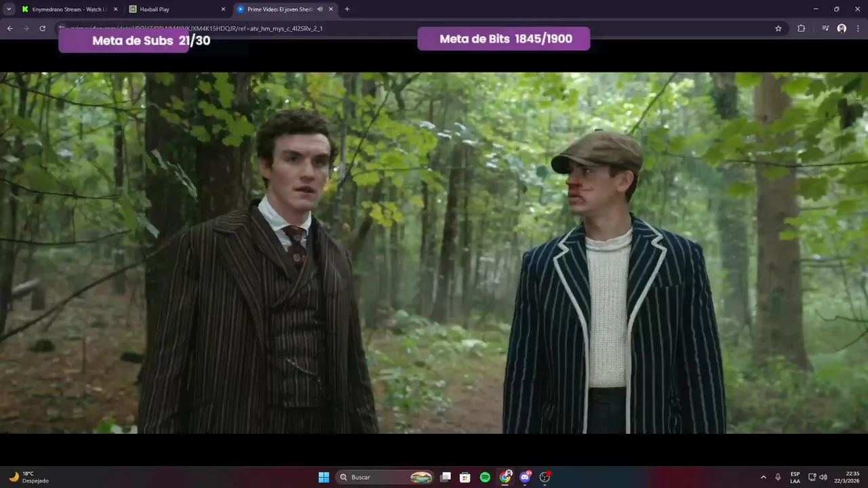Mute the Prime Video tab audio icon
The height and width of the screenshot is (488, 868).
pos(319,9)
